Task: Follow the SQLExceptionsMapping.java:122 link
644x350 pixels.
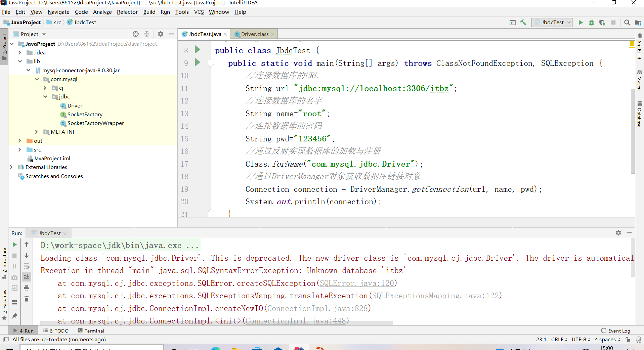Action: click(435, 296)
